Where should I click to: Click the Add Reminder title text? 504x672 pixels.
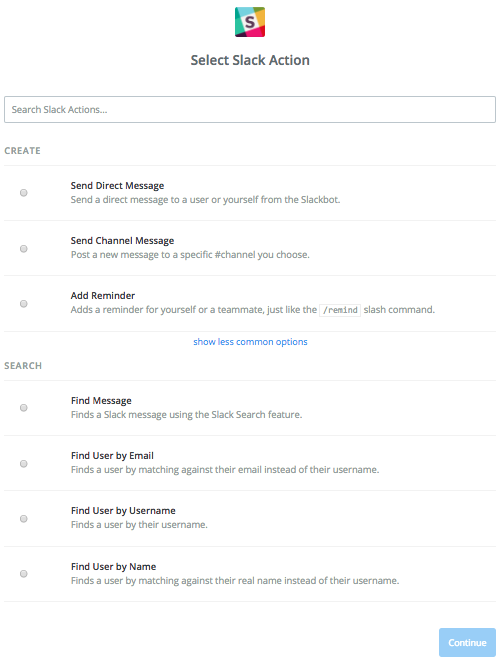tap(103, 296)
